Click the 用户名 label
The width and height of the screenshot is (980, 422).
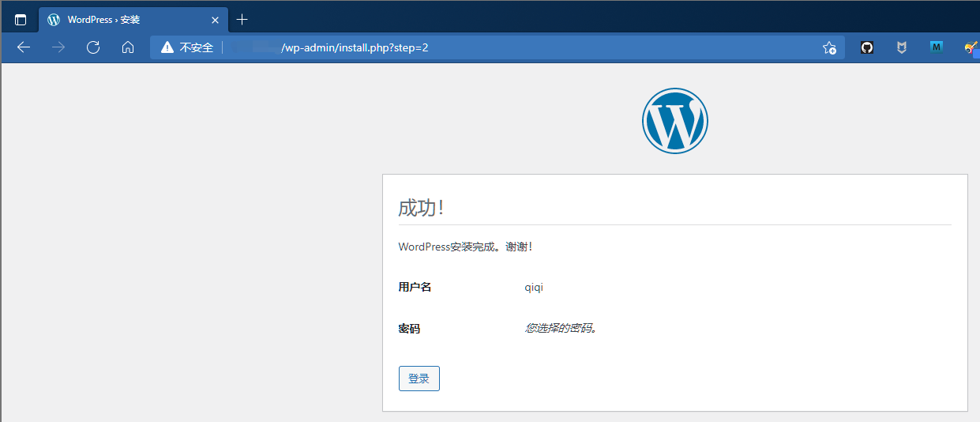415,287
